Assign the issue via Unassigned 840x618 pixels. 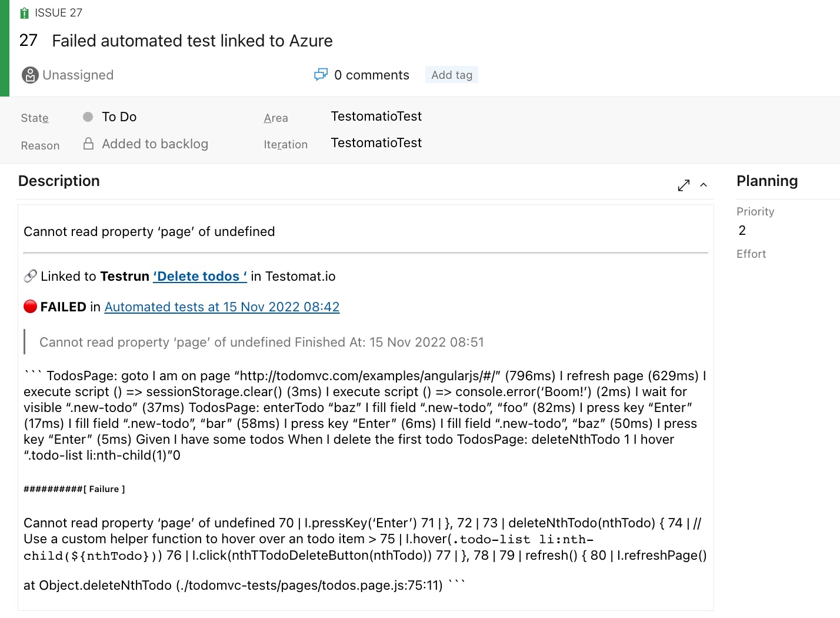coord(78,75)
